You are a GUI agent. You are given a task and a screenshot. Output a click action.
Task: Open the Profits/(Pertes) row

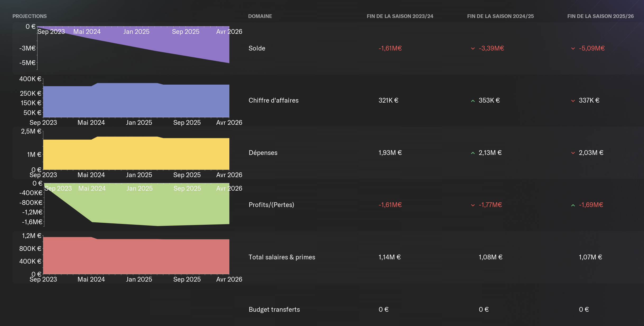tap(328, 205)
